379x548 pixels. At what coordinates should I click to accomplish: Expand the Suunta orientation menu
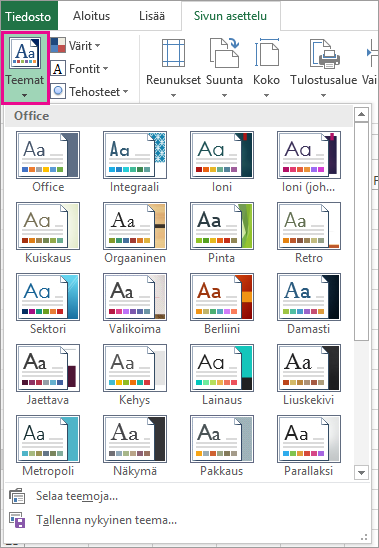[224, 68]
